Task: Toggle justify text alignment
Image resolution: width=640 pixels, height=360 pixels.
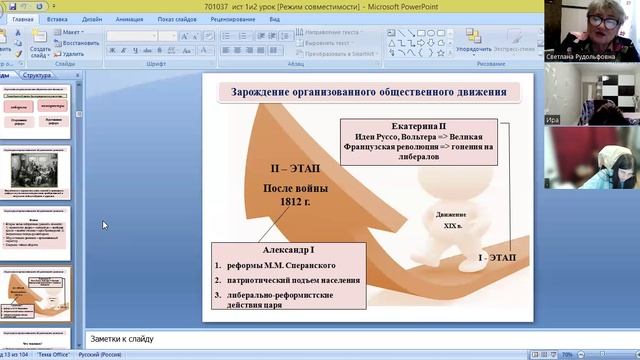Action: pos(260,50)
